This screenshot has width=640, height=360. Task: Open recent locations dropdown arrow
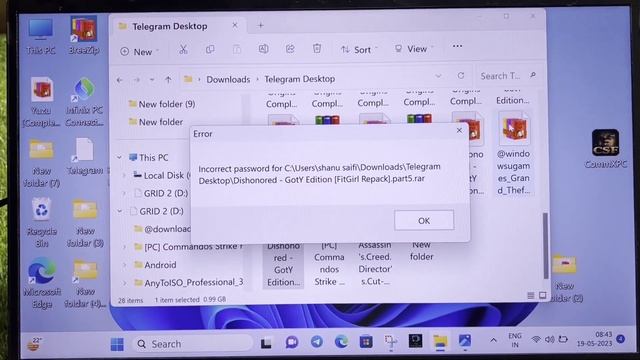click(x=152, y=80)
